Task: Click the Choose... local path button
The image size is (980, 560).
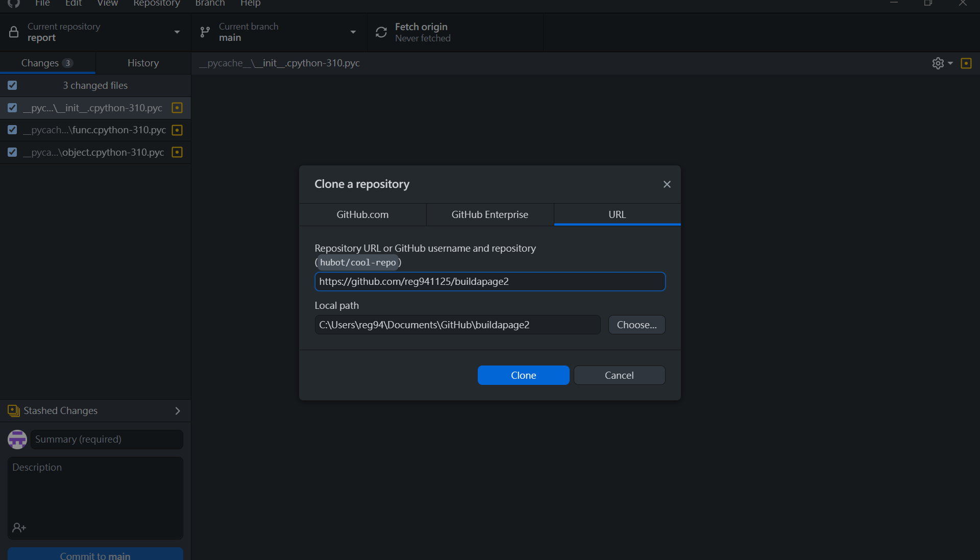Action: pyautogui.click(x=636, y=325)
